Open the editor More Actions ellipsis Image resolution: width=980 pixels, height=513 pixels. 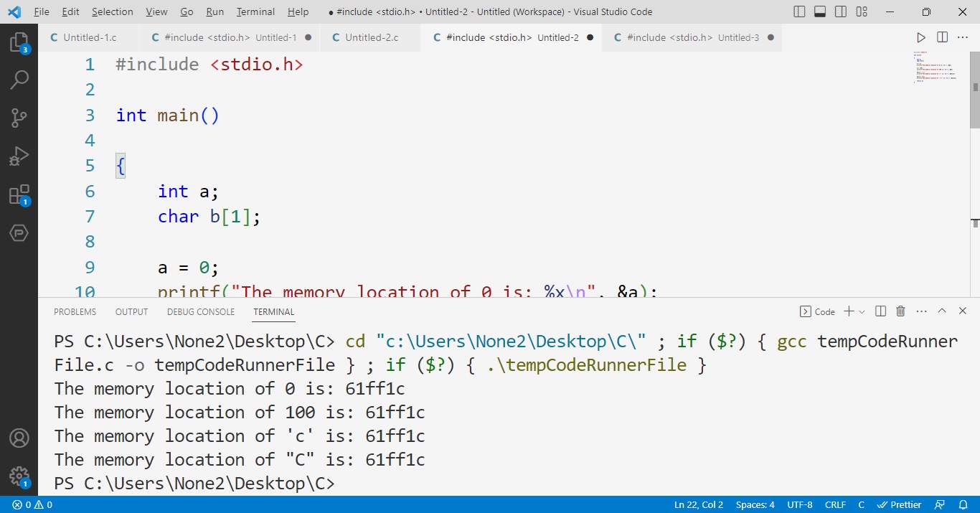963,37
